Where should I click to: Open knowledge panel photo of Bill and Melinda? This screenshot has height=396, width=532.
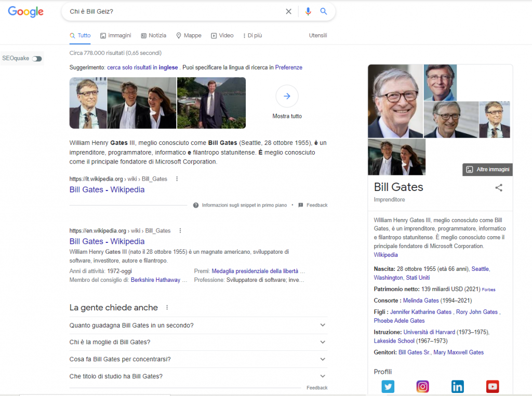396,157
